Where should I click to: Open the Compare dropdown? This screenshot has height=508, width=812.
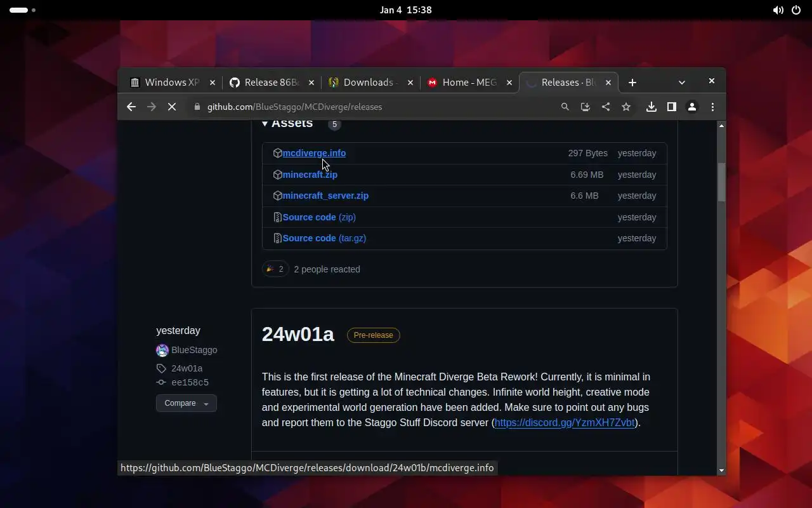pos(187,403)
